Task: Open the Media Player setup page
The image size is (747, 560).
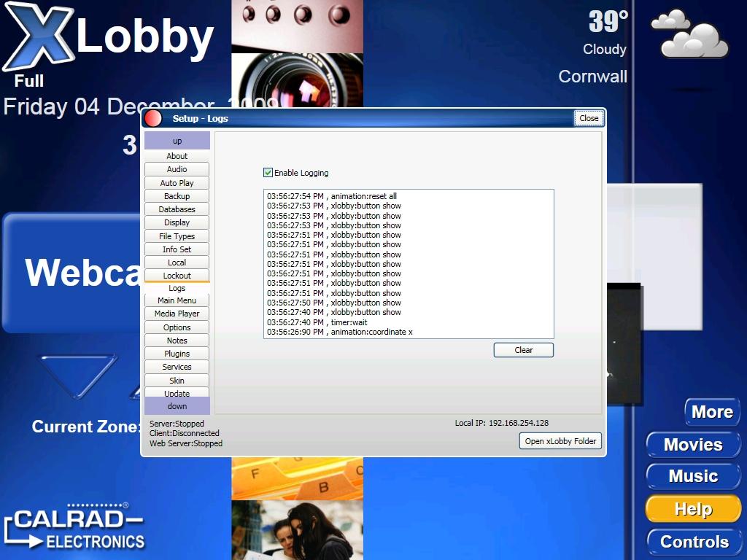Action: (x=177, y=314)
